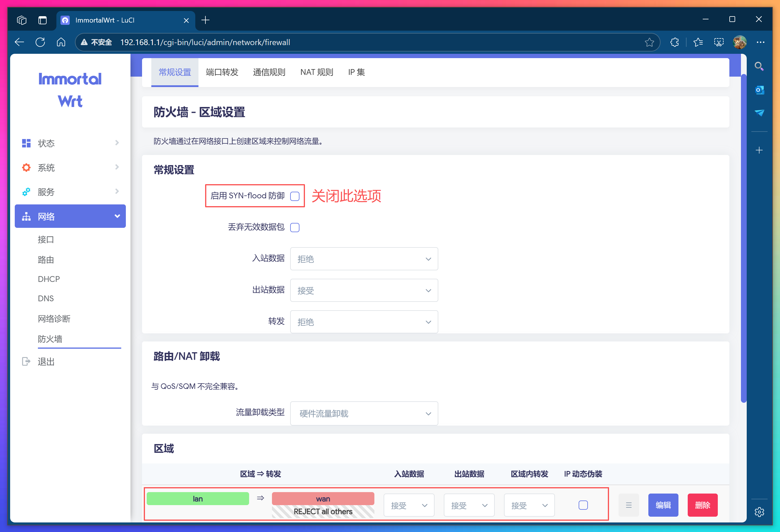
Task: Toggle IP 动态伪装 for the lan zone
Action: click(583, 505)
